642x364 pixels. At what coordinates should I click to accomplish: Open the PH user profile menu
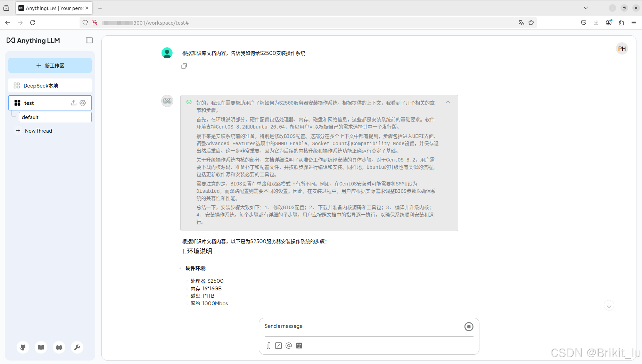(x=622, y=49)
